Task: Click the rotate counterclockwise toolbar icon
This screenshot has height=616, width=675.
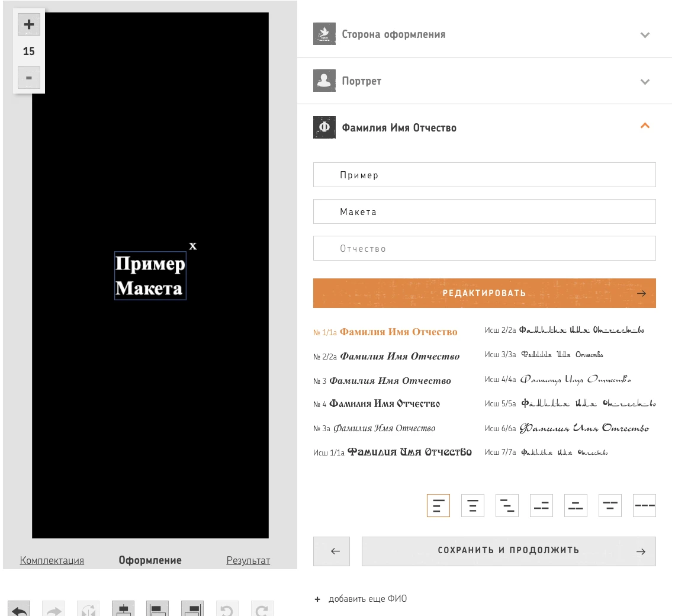Action: pos(227,609)
